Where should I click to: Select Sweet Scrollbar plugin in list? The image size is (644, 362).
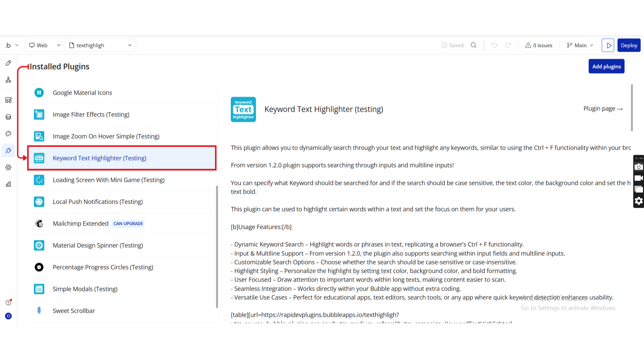(74, 311)
